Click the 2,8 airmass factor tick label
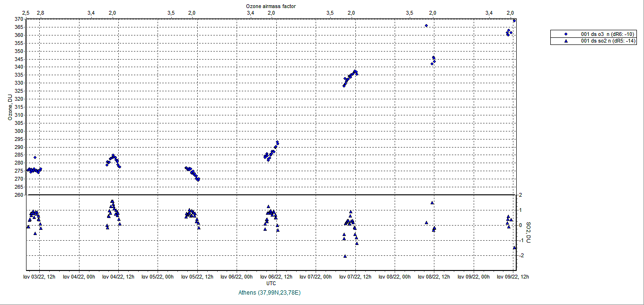Viewport: 644px width, 305px height. [40, 12]
